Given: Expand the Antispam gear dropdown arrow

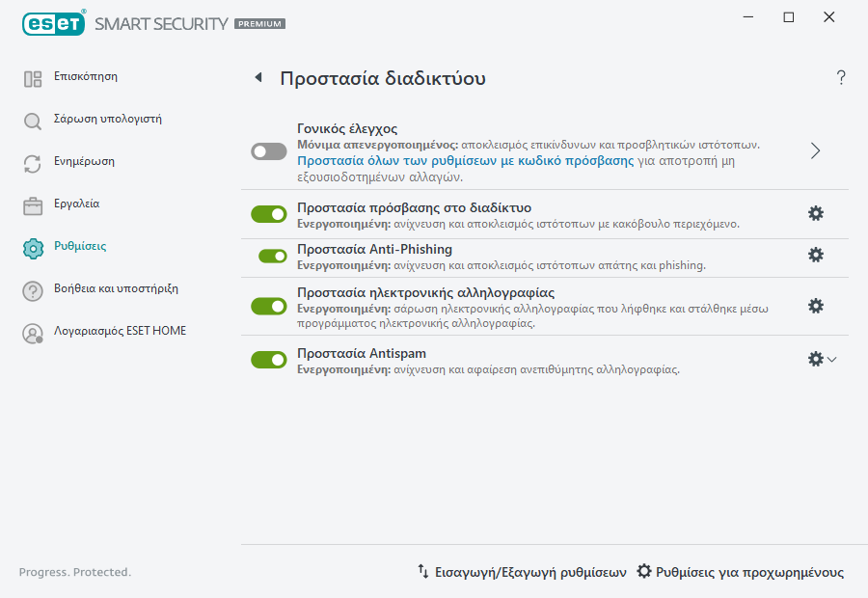Looking at the screenshot, I should click(x=833, y=358).
